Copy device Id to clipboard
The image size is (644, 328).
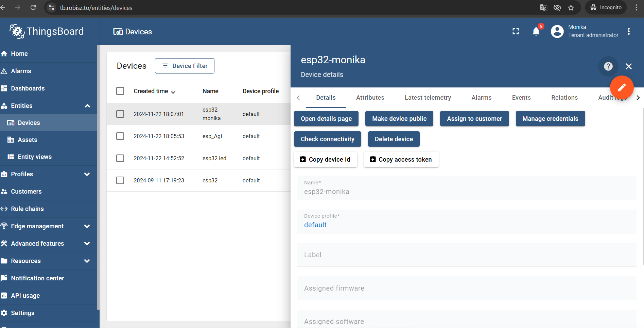click(326, 160)
